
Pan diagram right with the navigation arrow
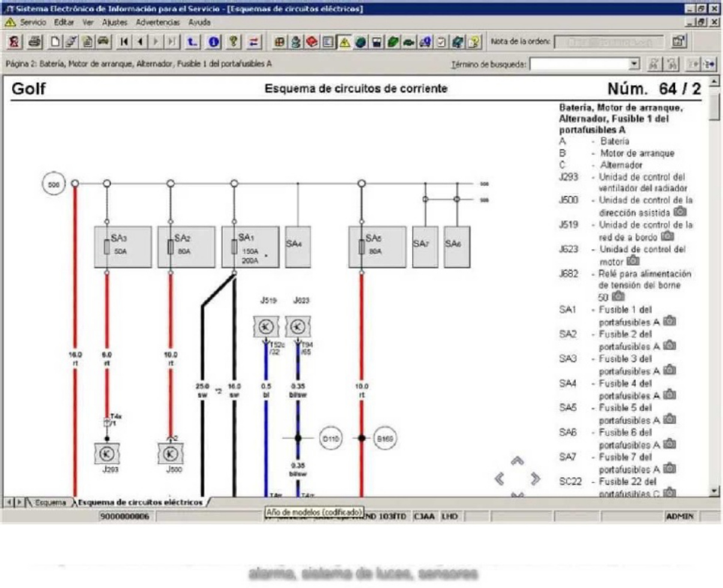point(536,479)
